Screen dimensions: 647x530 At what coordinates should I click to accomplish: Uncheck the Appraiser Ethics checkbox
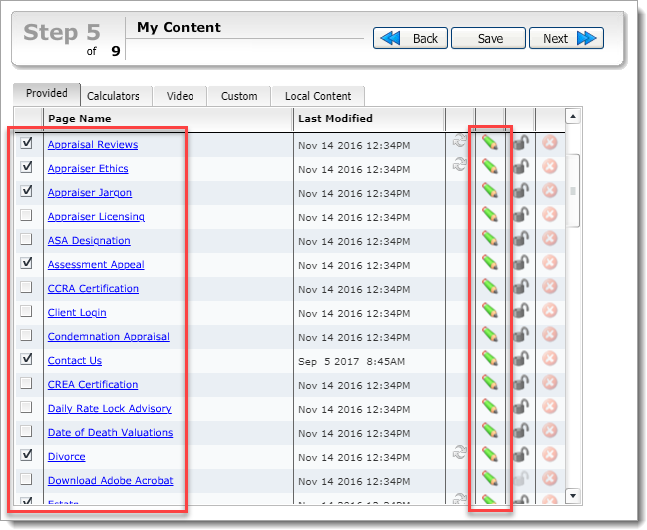pos(26,167)
